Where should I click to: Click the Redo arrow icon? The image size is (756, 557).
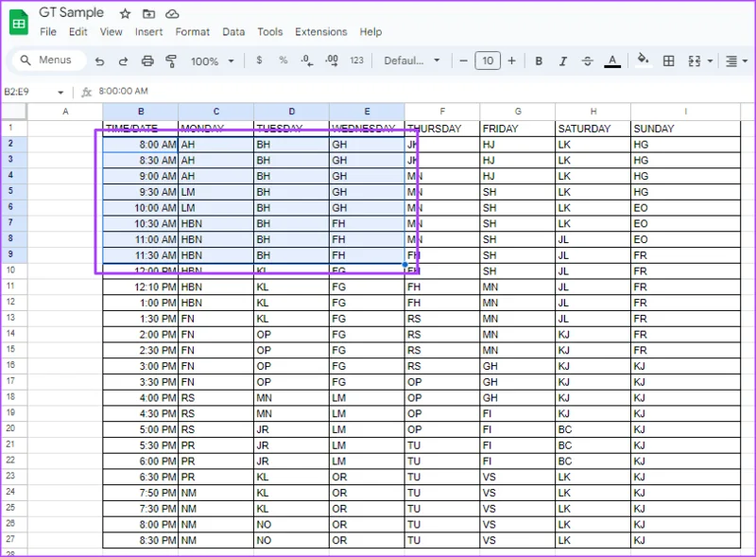tap(123, 61)
